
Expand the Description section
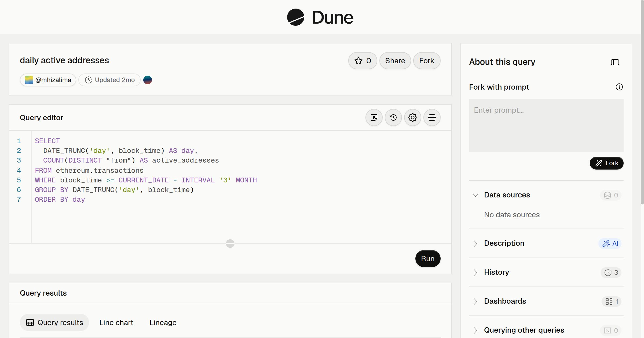tap(475, 243)
